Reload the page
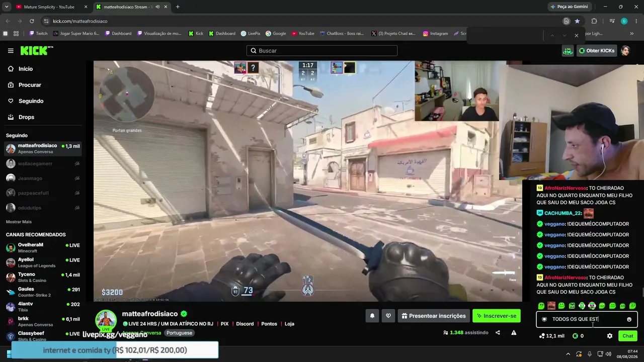Image resolution: width=644 pixels, height=362 pixels. pos(32,21)
